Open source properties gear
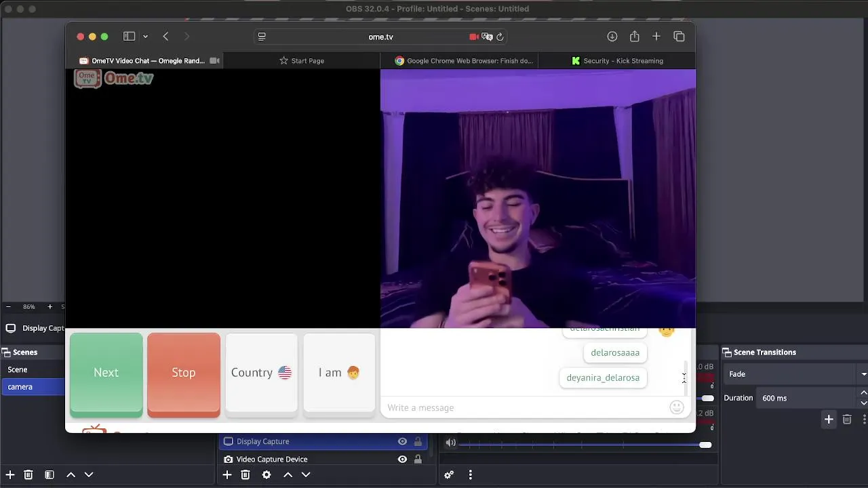Screen dimensions: 868x488 (267, 475)
